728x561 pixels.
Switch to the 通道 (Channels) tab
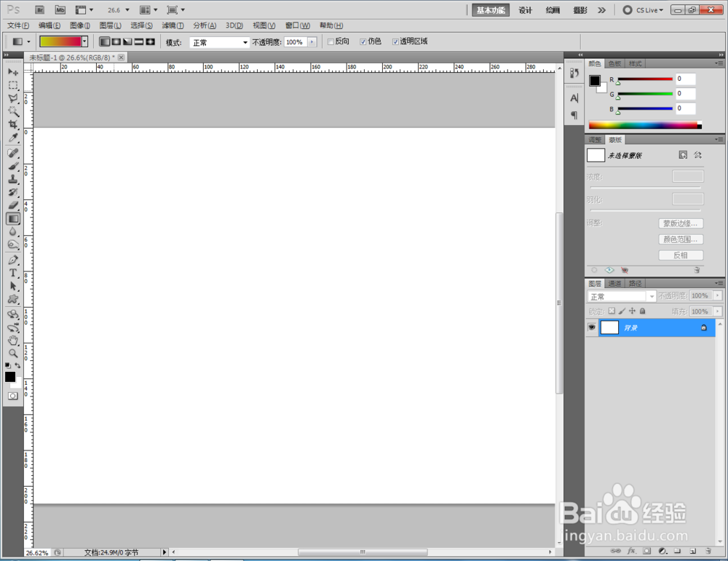614,283
